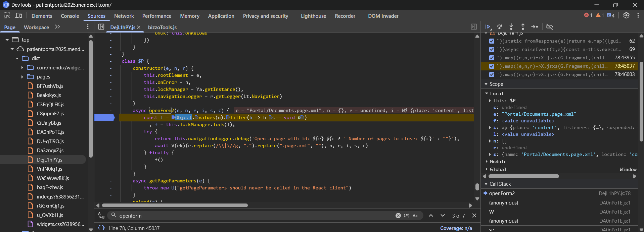Step into next function call
The width and height of the screenshot is (644, 232).
[511, 27]
